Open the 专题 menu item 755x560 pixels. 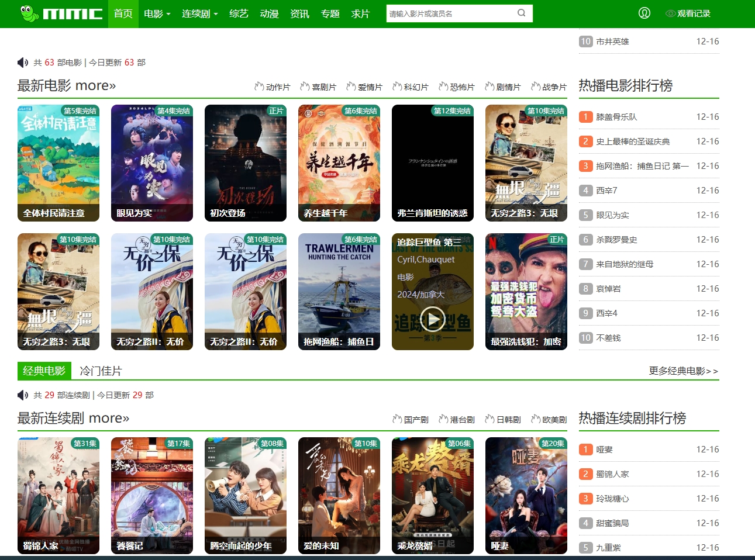tap(330, 13)
